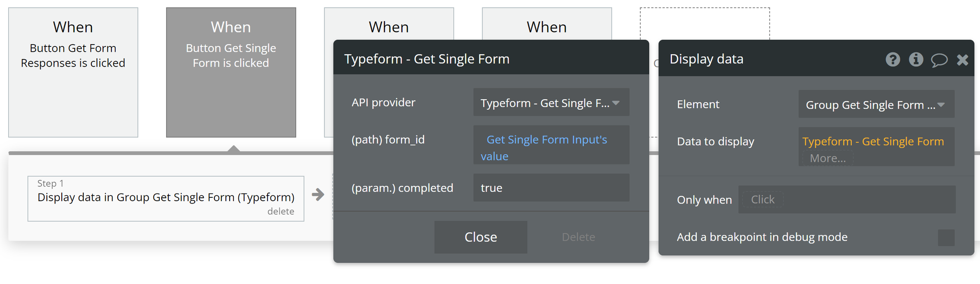
Task: Click the info icon in Display data
Action: click(916, 59)
